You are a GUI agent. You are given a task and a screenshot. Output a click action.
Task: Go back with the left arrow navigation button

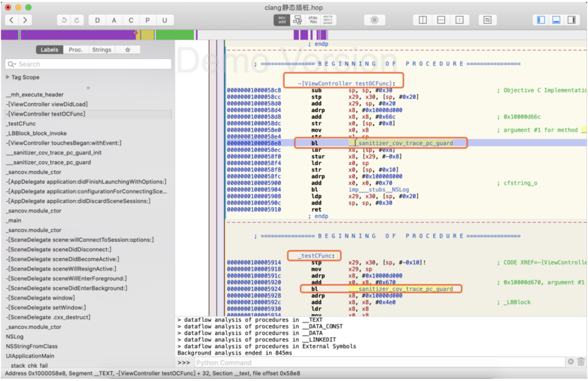pyautogui.click(x=11, y=20)
